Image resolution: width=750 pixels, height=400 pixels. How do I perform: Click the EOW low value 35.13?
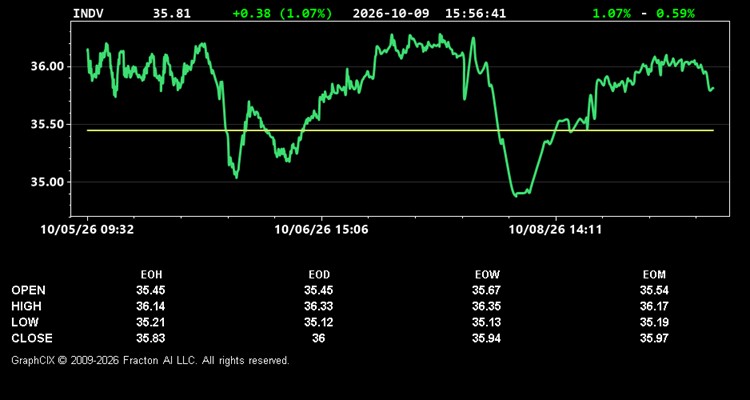pyautogui.click(x=486, y=322)
